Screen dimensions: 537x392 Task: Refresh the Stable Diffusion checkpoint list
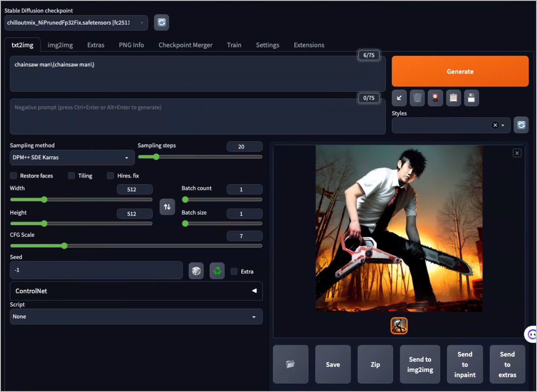pyautogui.click(x=161, y=22)
